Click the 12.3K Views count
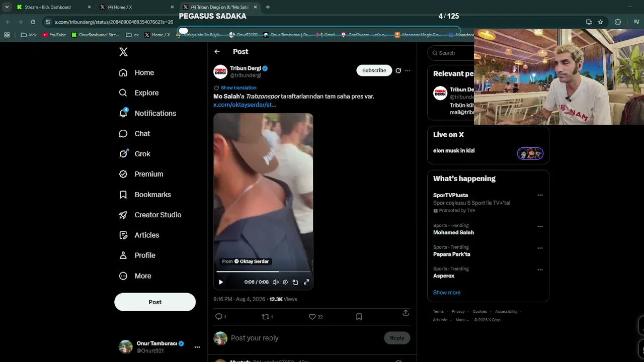 pyautogui.click(x=283, y=299)
